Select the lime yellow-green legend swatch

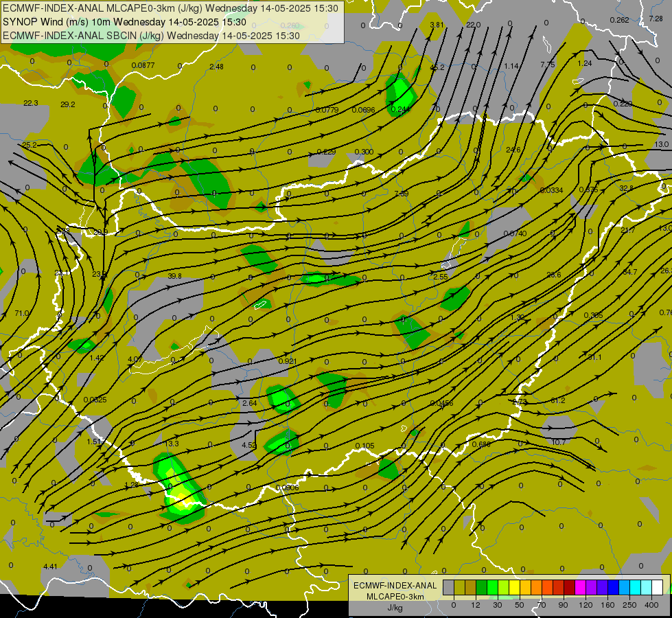pos(503,588)
